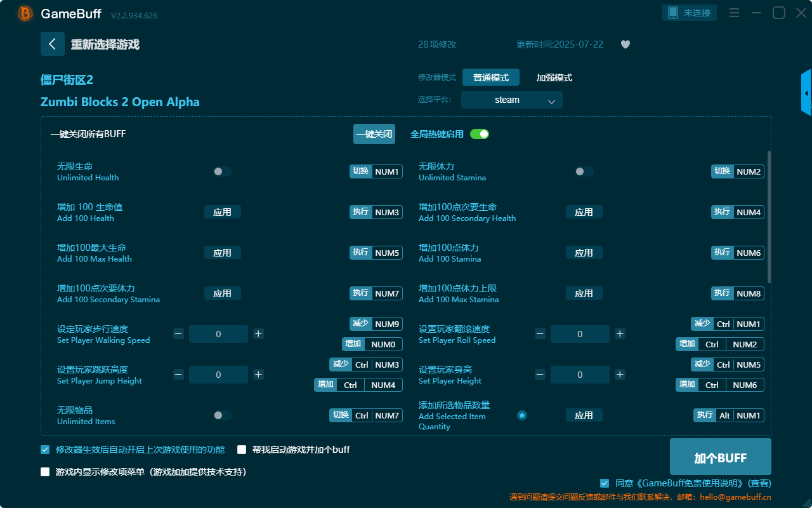Click the GameBuff logo icon
Image resolution: width=812 pixels, height=508 pixels.
click(x=25, y=13)
